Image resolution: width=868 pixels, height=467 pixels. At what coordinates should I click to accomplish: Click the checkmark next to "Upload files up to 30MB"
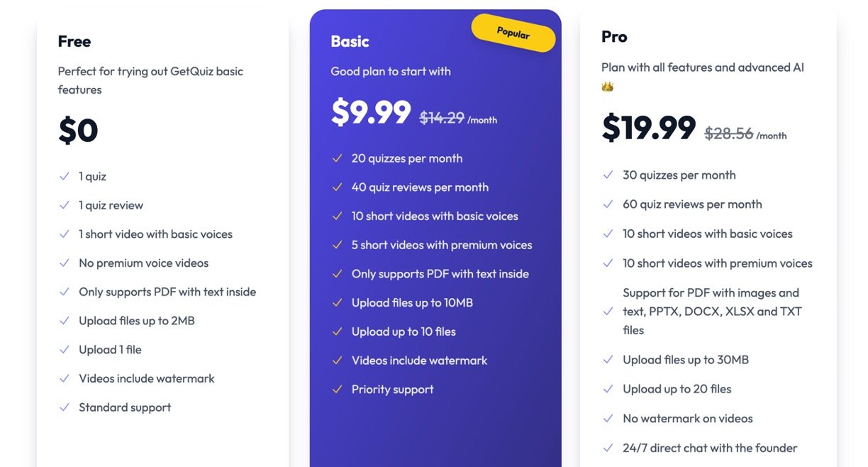coord(608,360)
